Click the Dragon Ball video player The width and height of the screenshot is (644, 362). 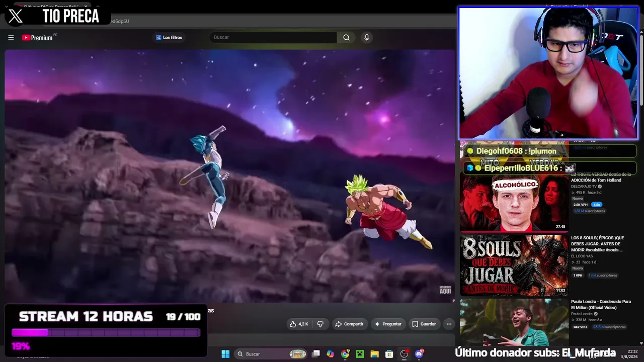[x=230, y=176]
